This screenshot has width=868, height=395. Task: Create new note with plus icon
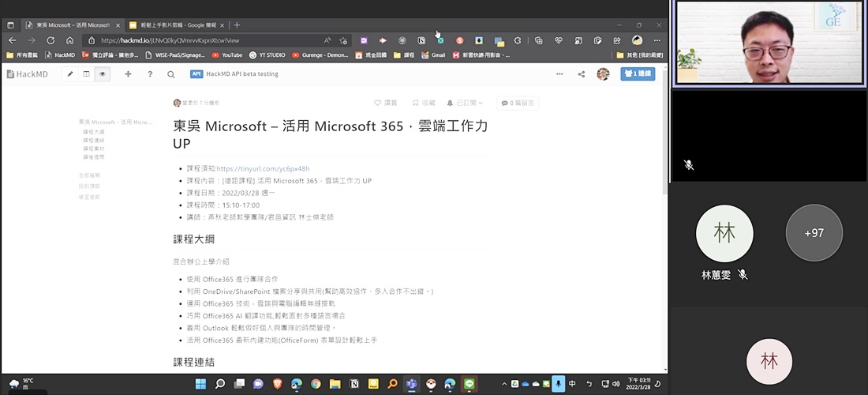[129, 74]
